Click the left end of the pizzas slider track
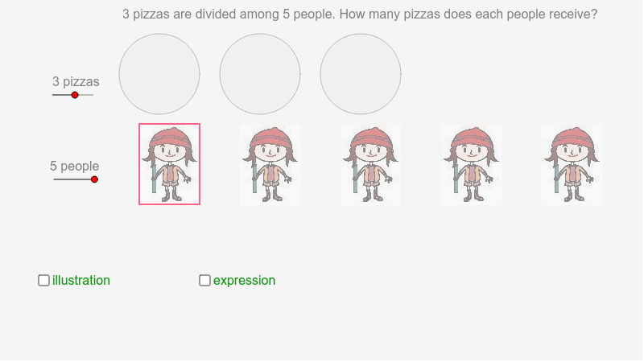Screen dimensions: 644x362 (x=54, y=95)
